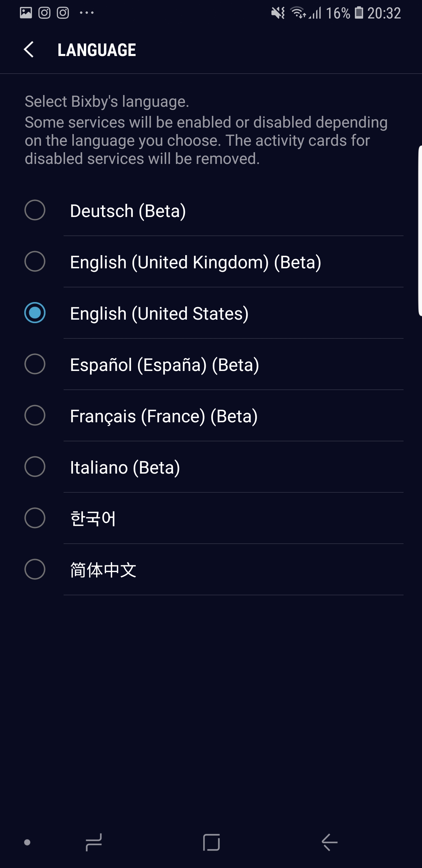Viewport: 422px width, 868px height.
Task: Tap the battery icon in status bar
Action: pyautogui.click(x=359, y=13)
